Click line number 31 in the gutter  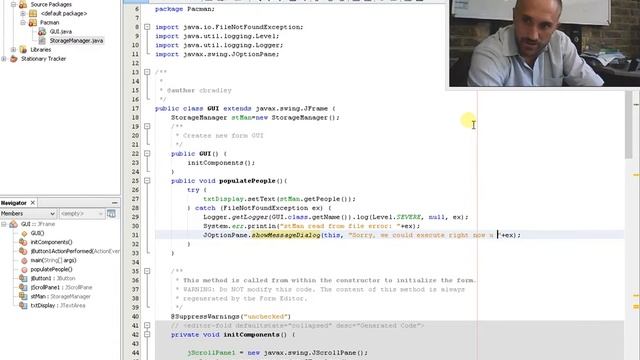[135, 235]
